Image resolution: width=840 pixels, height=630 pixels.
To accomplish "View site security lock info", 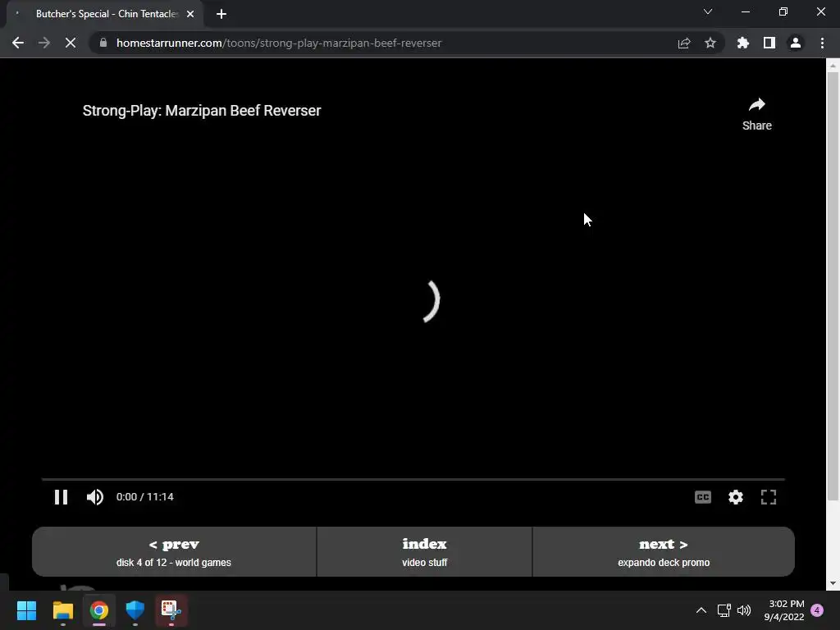I will [103, 43].
